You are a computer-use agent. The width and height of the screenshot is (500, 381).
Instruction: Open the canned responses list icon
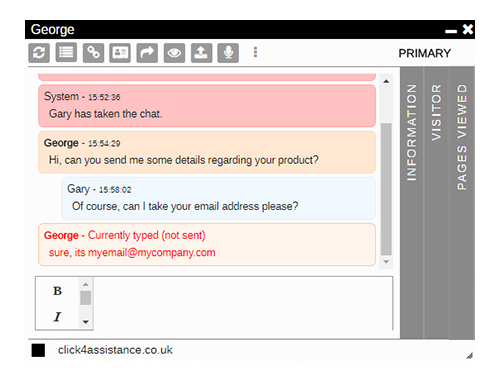coord(66,52)
